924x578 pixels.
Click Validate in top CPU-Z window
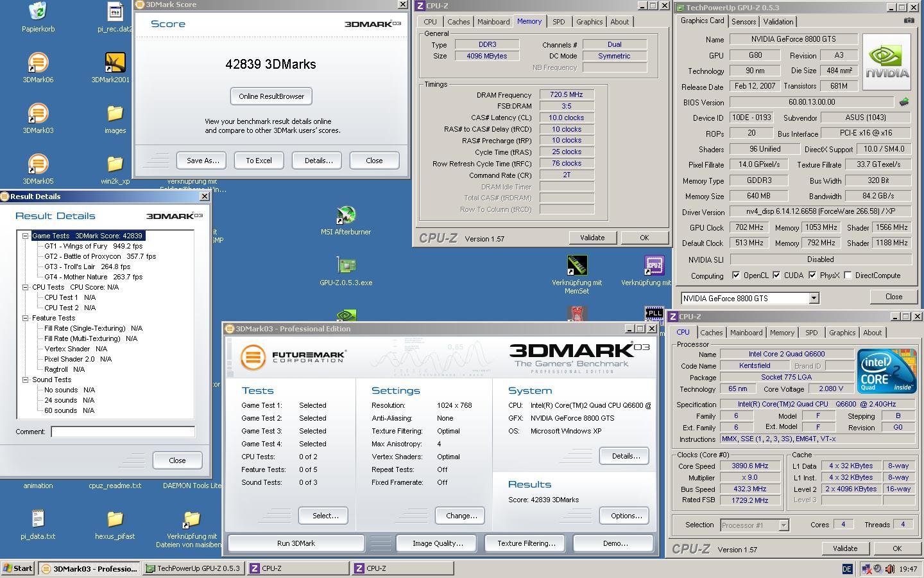click(592, 238)
